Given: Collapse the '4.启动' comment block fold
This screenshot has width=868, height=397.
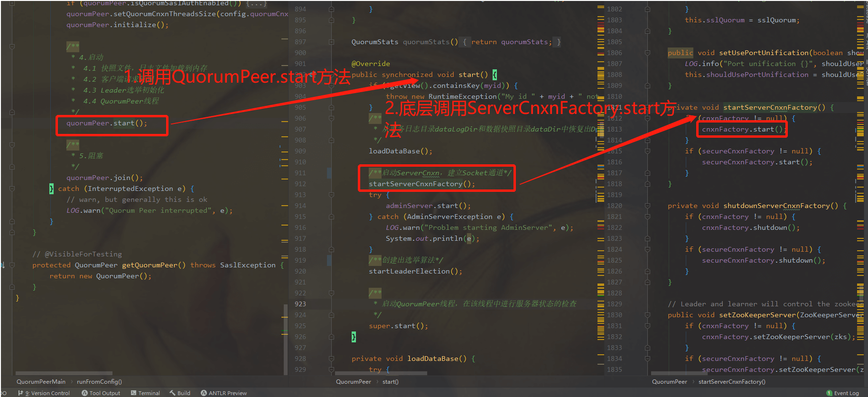Looking at the screenshot, I should pyautogui.click(x=12, y=47).
